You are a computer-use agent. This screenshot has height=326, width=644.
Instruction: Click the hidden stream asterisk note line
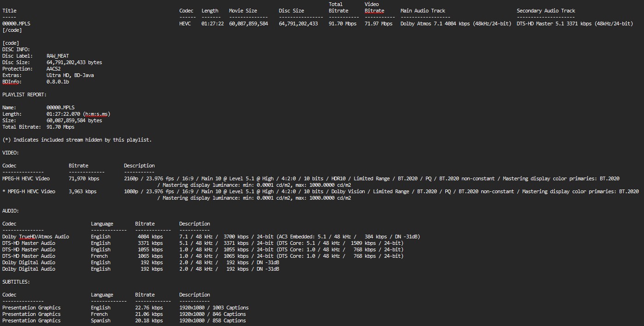pyautogui.click(x=77, y=140)
